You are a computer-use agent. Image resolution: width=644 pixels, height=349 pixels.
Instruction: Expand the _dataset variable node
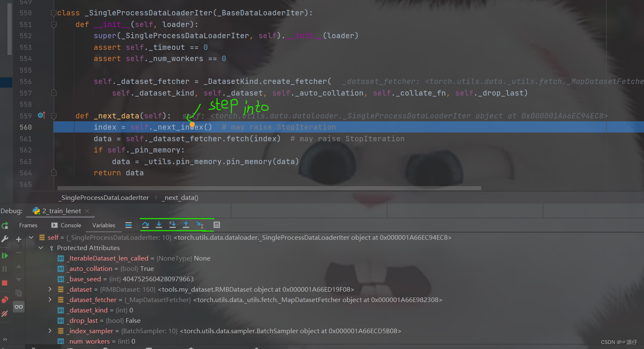[x=50, y=289]
